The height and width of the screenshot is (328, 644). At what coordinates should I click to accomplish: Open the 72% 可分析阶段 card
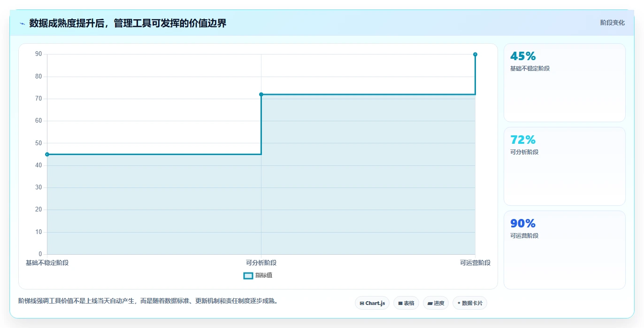[564, 166]
